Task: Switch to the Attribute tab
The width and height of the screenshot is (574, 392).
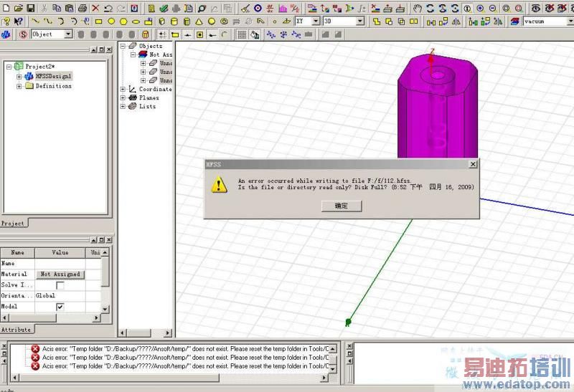Action: 16,330
